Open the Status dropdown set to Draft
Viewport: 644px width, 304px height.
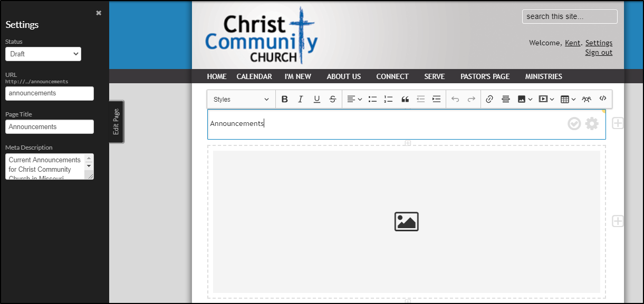[x=43, y=54]
